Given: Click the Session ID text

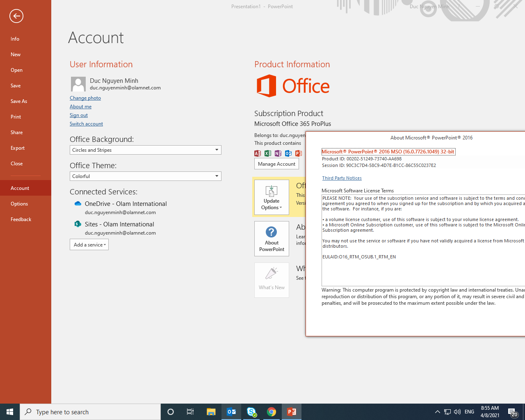Looking at the screenshot, I should [379, 165].
